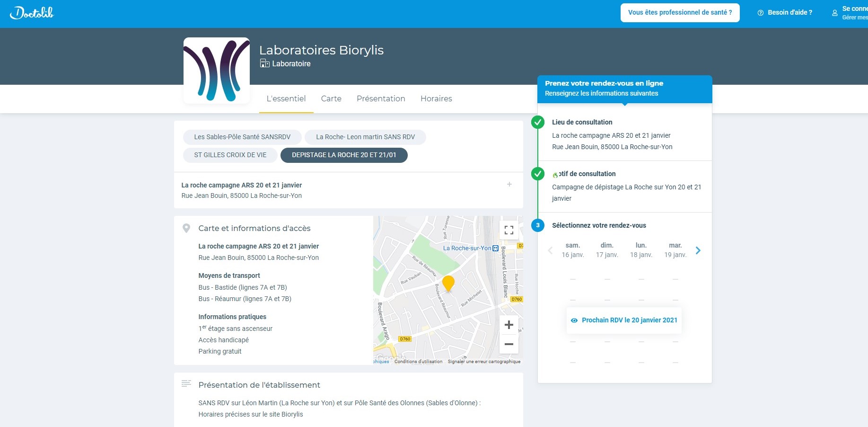Viewport: 868px width, 427px height.
Task: Click Horaires précises sur le site Biorylis
Action: [x=251, y=414]
